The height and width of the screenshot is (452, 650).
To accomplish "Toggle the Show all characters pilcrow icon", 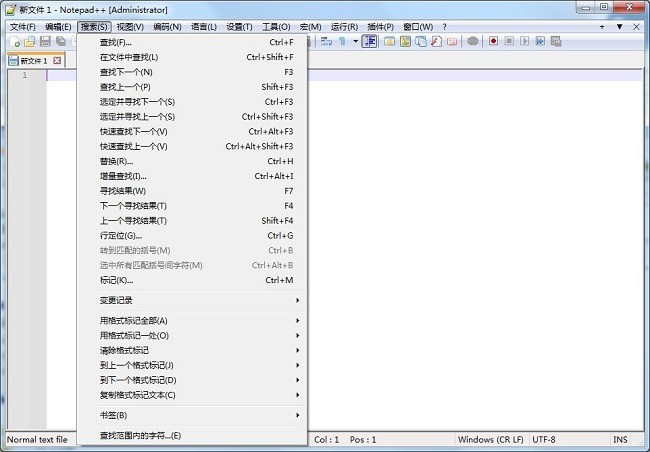I will (342, 41).
